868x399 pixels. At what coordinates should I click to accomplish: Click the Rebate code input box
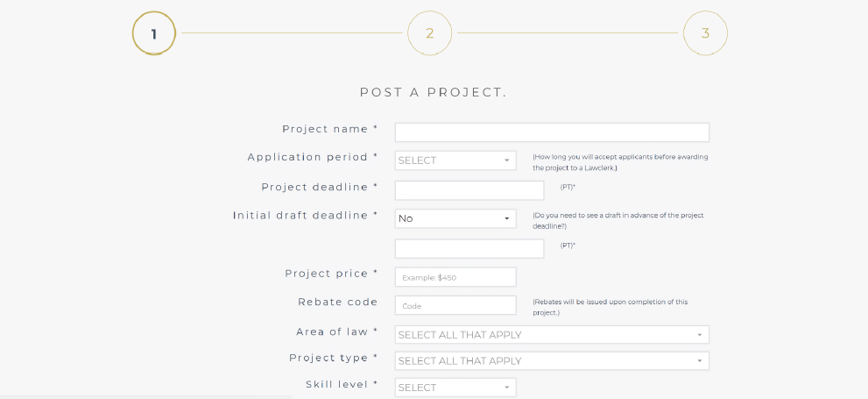click(455, 305)
